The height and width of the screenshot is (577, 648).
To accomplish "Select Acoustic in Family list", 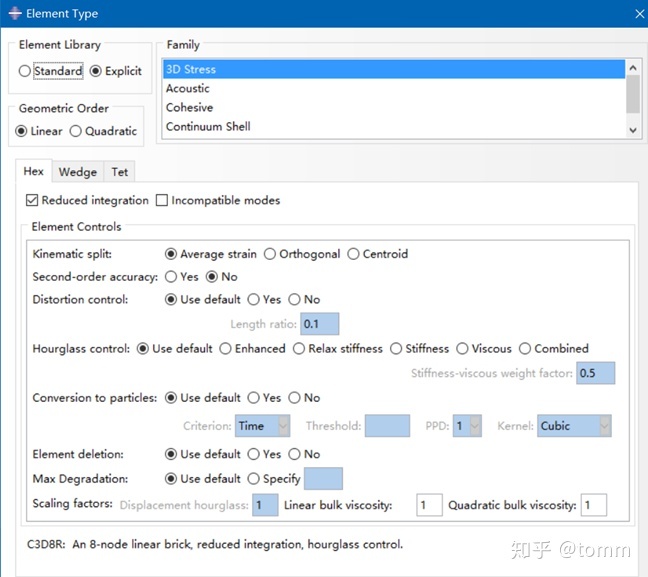I will point(394,88).
